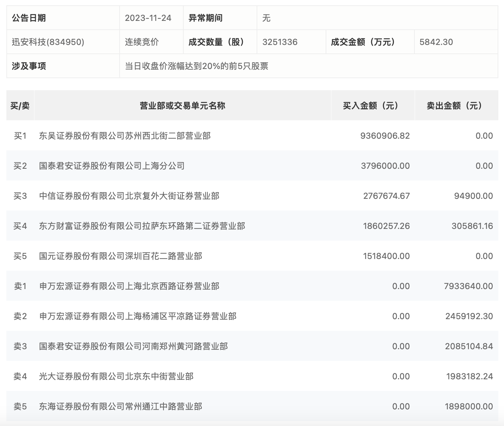Click the stock name 迅安科技(834950)
The image size is (504, 426).
48,42
